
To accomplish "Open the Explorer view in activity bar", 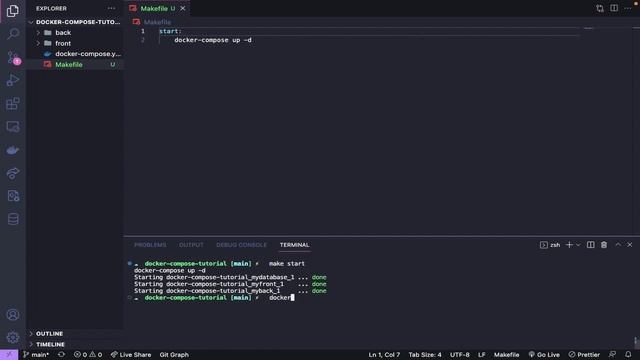I will 13,11.
